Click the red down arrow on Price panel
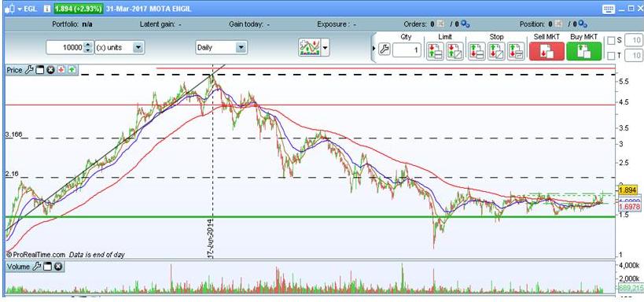The height and width of the screenshot is (302, 644). pyautogui.click(x=61, y=70)
